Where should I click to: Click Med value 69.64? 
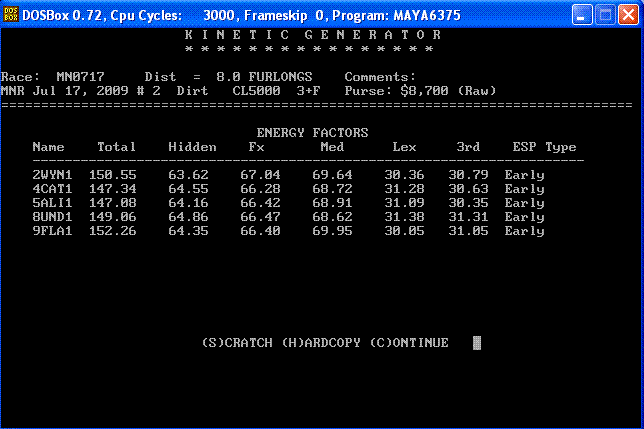pos(332,175)
